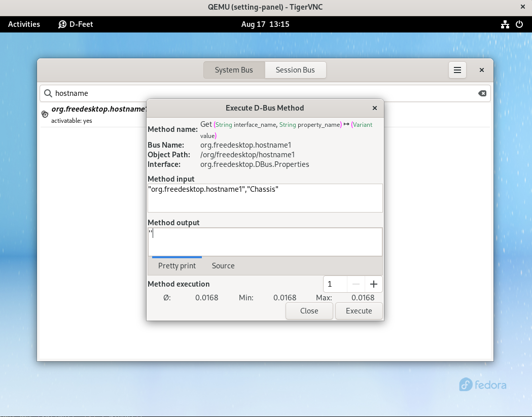Open Activities overview
Viewport: 532px width, 417px height.
pyautogui.click(x=24, y=24)
